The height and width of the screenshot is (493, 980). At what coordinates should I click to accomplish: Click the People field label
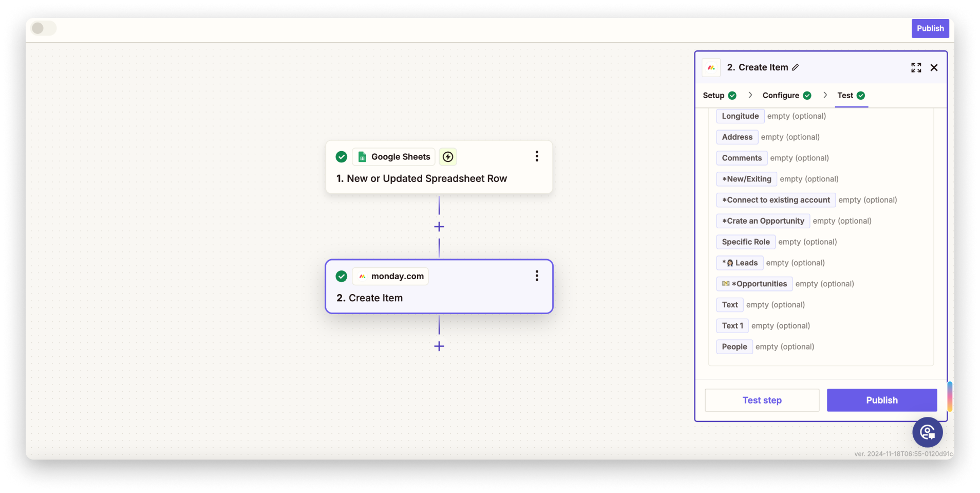coord(734,347)
